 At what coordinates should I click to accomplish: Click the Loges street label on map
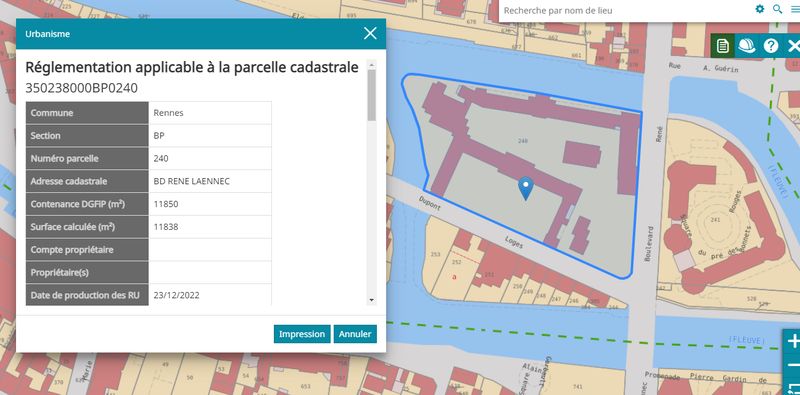coord(514,241)
